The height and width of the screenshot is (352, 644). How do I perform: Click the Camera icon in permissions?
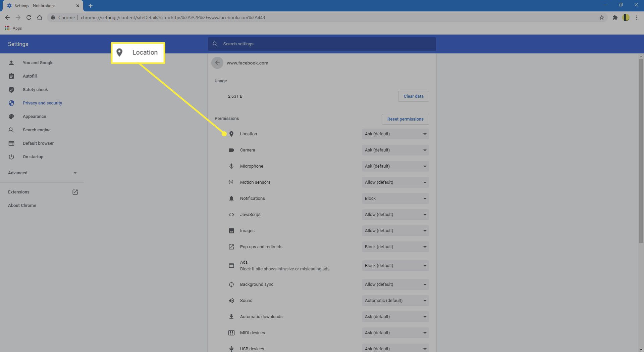pyautogui.click(x=231, y=150)
